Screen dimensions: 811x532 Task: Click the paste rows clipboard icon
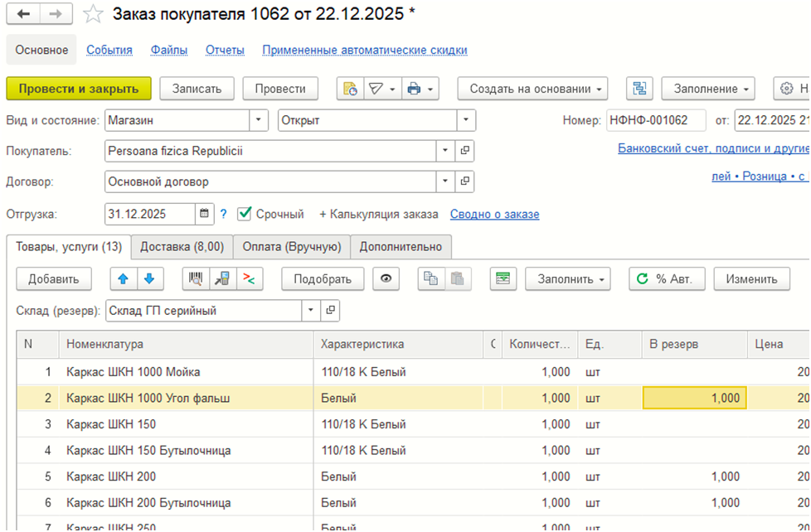pos(457,279)
